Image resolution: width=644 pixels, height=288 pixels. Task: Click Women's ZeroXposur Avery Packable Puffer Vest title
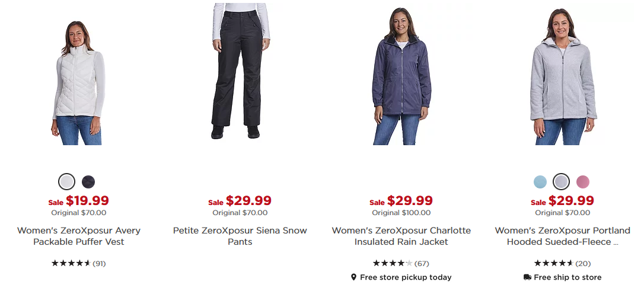tap(78, 236)
